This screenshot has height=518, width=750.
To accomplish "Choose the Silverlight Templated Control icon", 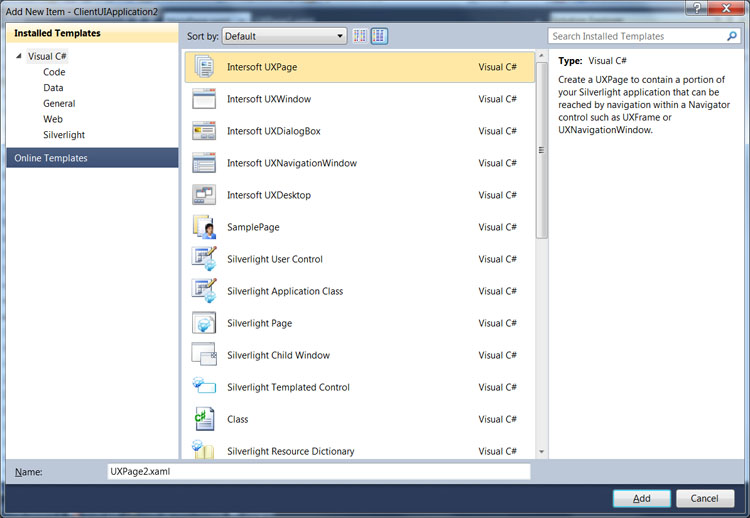I will [204, 386].
